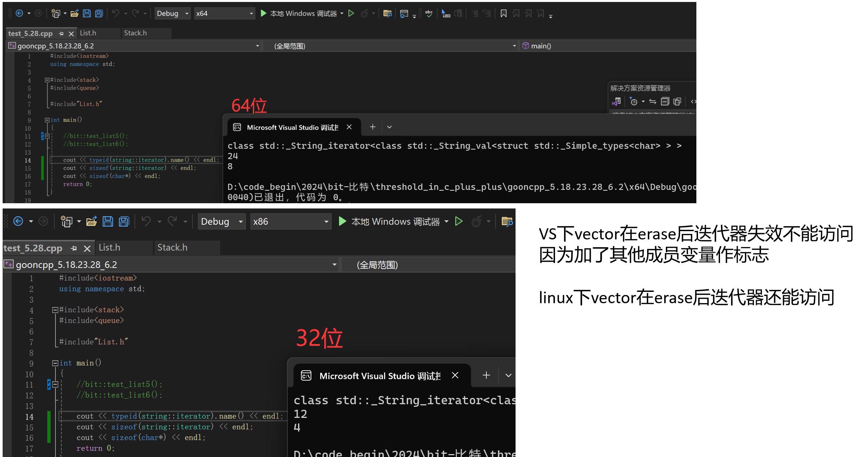
Task: Click the find in files folder icon
Action: 387,13
